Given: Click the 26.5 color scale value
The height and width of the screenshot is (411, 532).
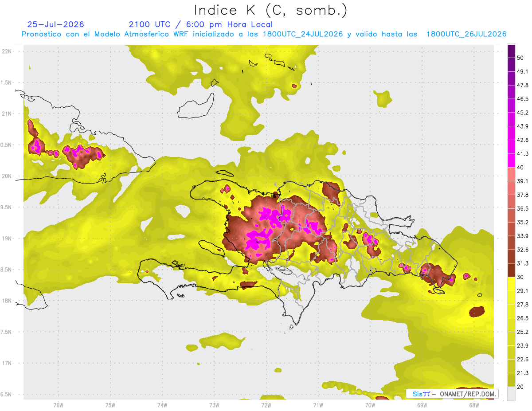Looking at the screenshot, I should click(523, 318).
